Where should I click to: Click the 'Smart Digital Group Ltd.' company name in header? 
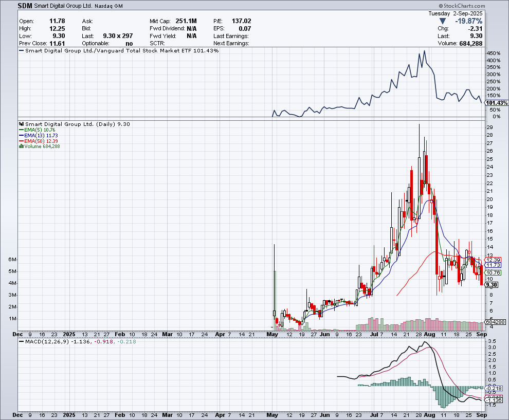(x=63, y=6)
